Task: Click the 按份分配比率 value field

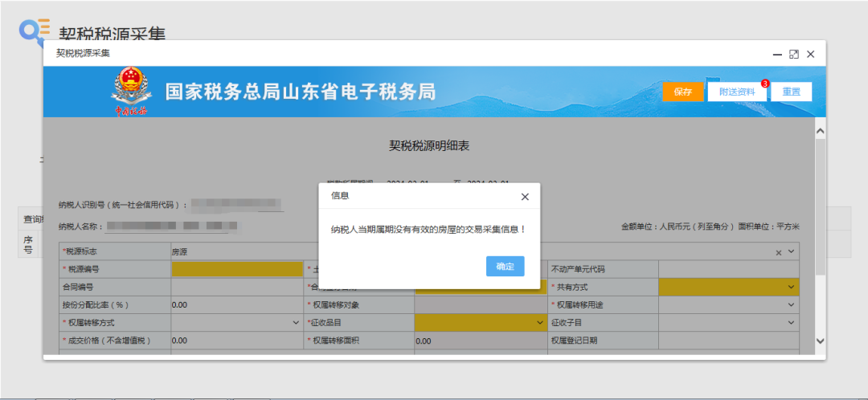Action: (x=237, y=305)
